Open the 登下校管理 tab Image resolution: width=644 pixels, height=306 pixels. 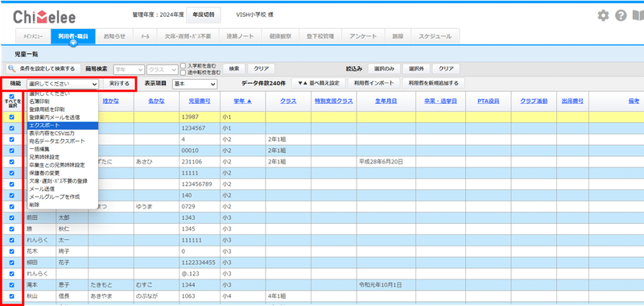click(320, 36)
